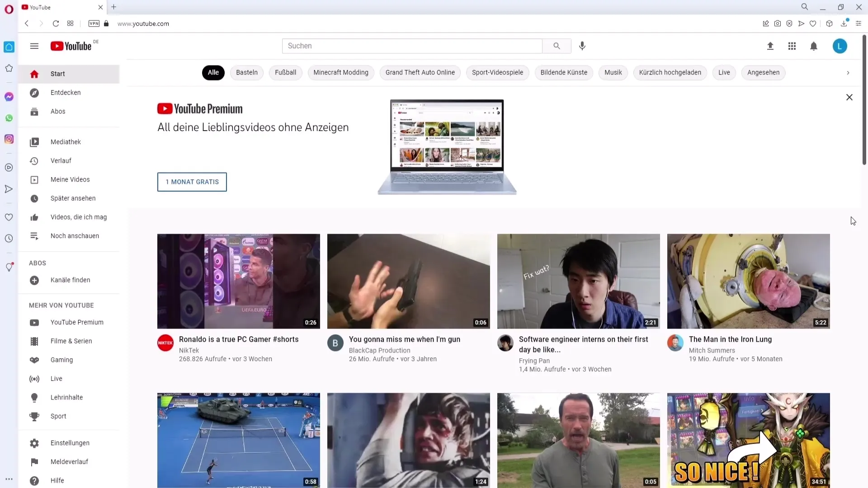Select the Fußball category tab
The height and width of the screenshot is (488, 868).
286,72
